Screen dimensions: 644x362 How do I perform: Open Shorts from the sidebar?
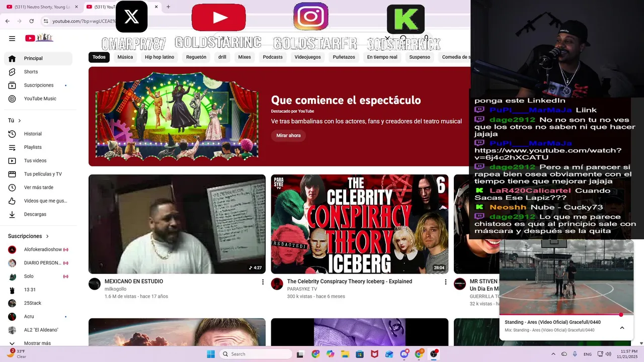pos(38,72)
